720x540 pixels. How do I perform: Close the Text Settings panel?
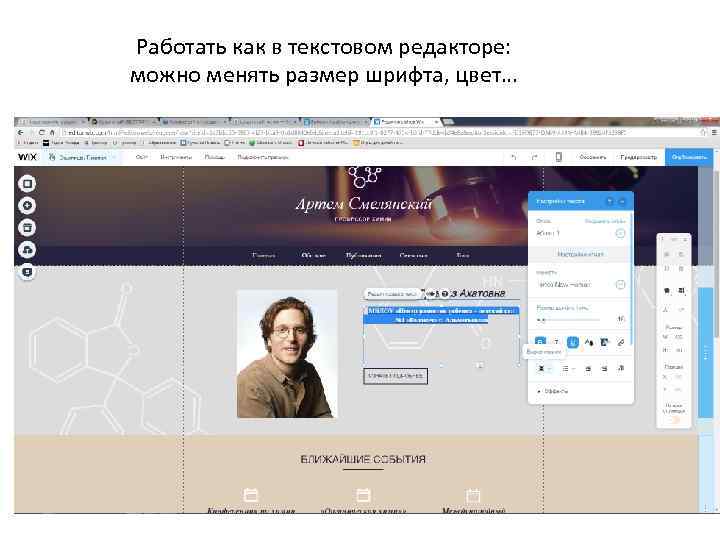pos(623,201)
